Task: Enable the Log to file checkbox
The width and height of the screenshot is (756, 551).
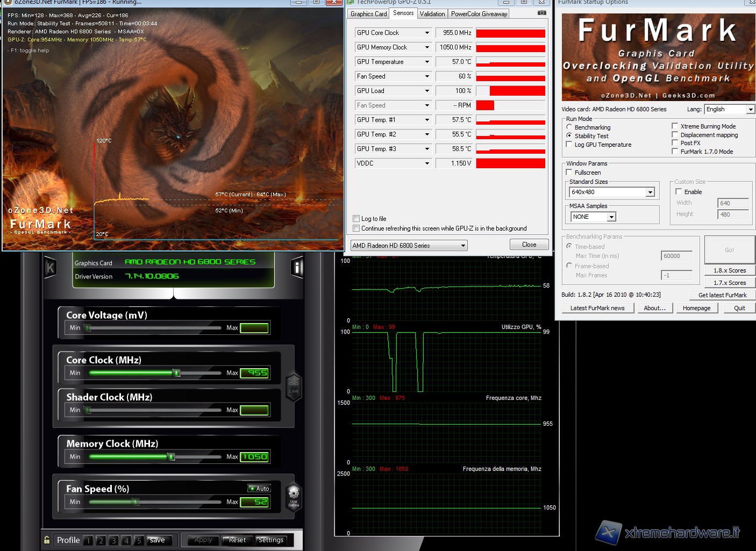Action: click(356, 219)
